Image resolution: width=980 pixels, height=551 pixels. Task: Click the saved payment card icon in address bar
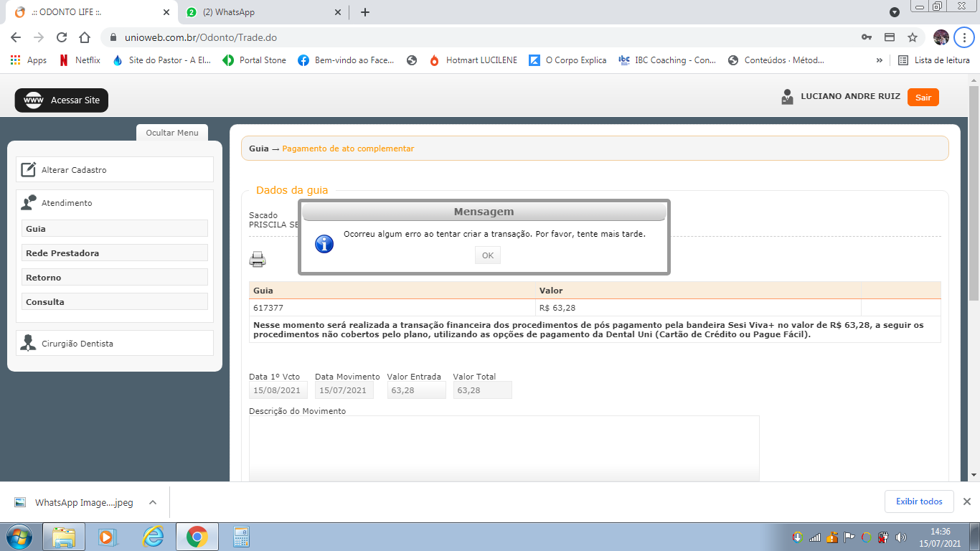[x=890, y=37]
